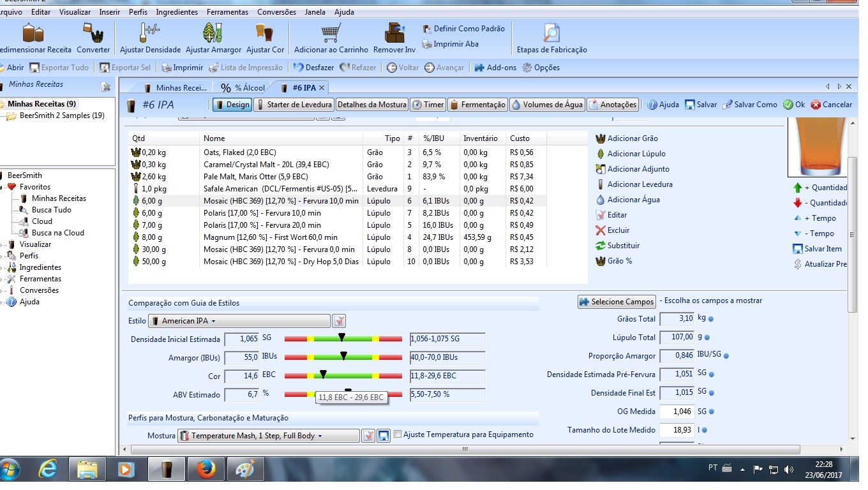Click the Grão % action
Screen dimensions: 868x490
[x=613, y=261]
